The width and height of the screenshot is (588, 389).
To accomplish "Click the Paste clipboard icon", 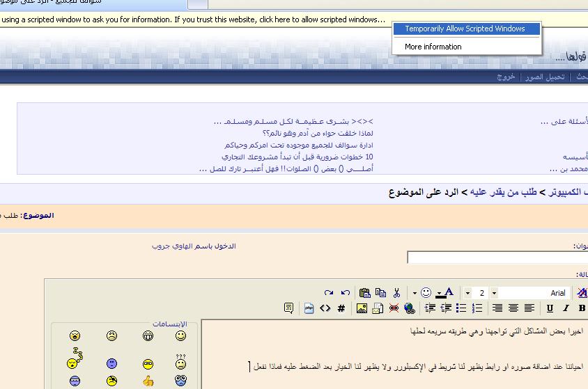I will (x=364, y=293).
